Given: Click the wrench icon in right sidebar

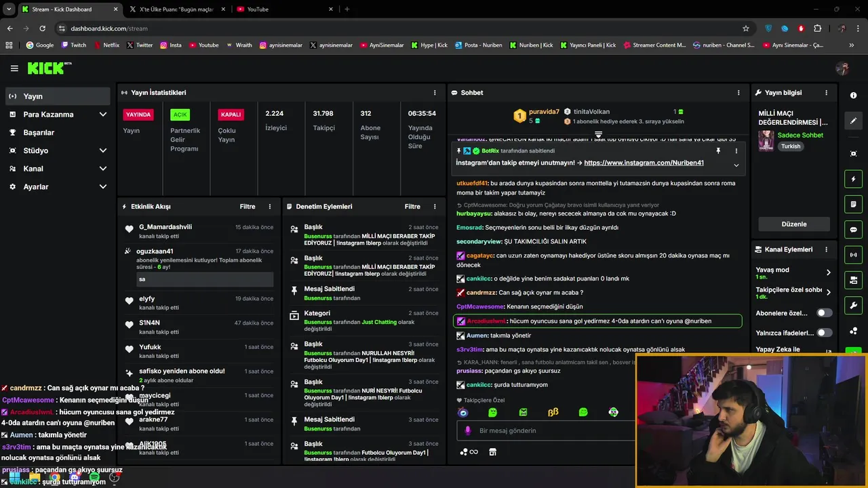Looking at the screenshot, I should (x=853, y=306).
